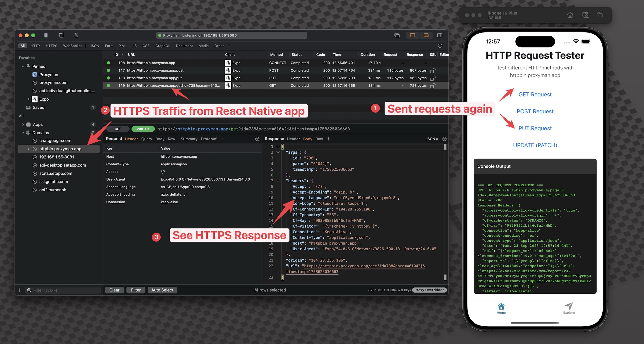Toggle the right panel layout button

click(x=440, y=35)
